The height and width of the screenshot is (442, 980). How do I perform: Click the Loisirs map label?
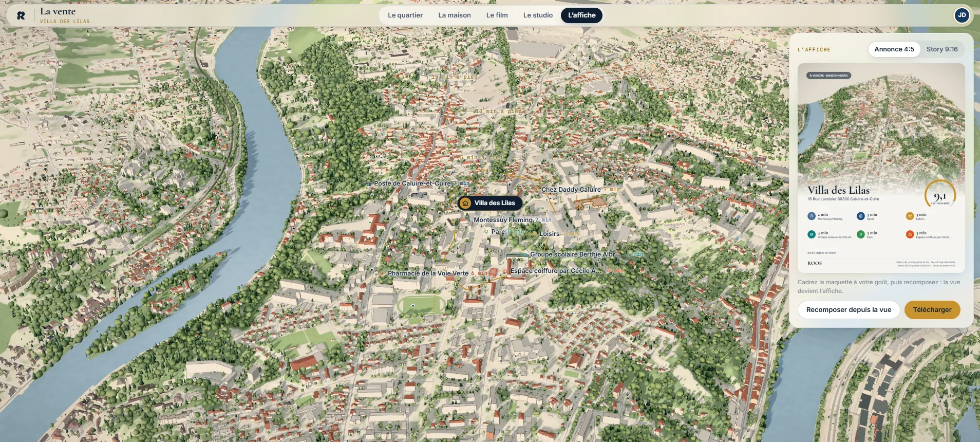click(x=549, y=234)
